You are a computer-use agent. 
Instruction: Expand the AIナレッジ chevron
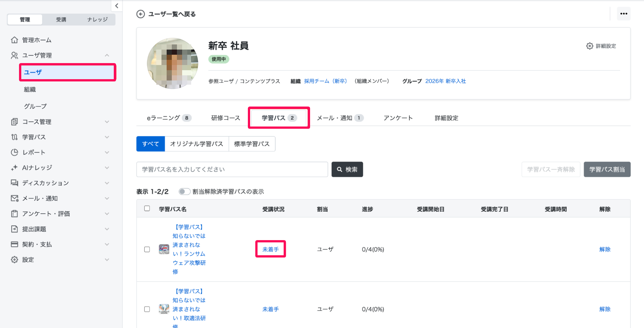(x=107, y=168)
